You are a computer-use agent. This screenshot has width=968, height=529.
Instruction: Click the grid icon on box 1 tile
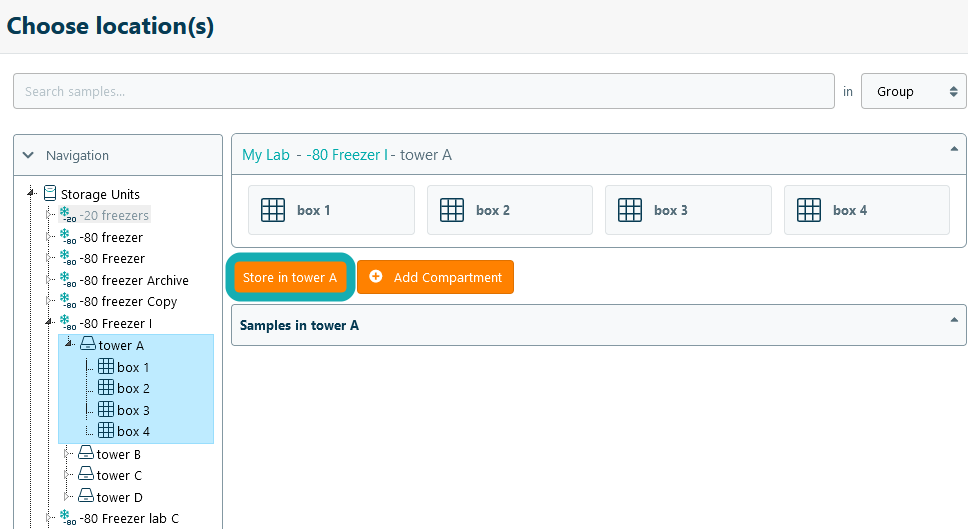pyautogui.click(x=273, y=210)
